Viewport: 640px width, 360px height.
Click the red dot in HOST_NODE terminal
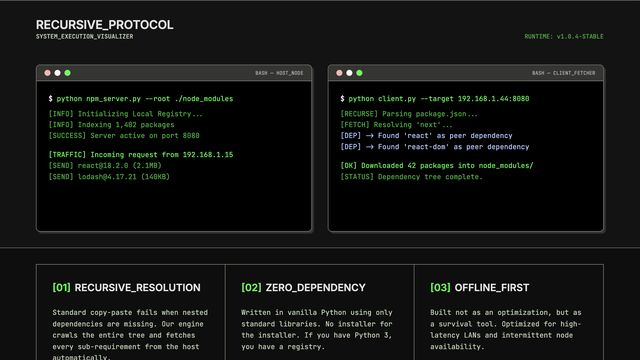pos(47,73)
